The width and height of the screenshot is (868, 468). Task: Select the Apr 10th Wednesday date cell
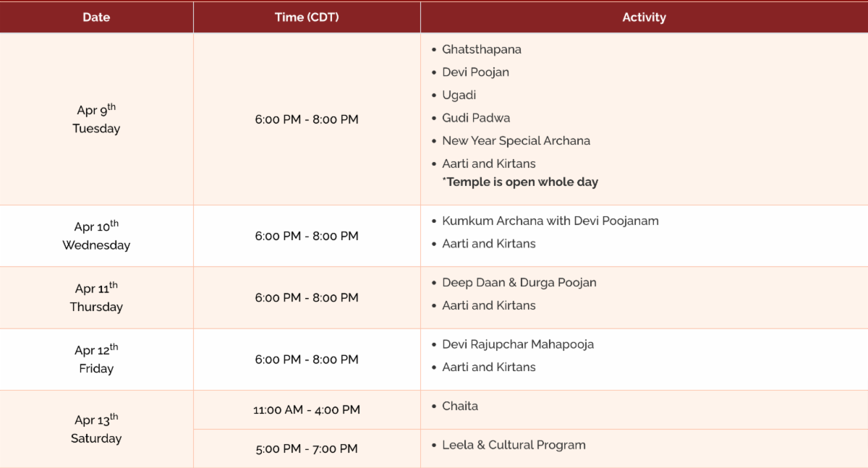point(96,236)
